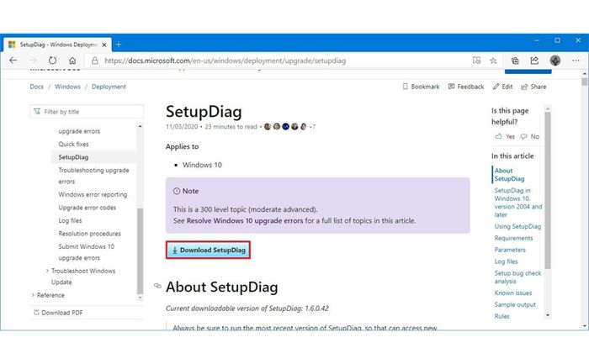Jump to About SetupDiag in article nav
This screenshot has width=589, height=364.
point(509,175)
